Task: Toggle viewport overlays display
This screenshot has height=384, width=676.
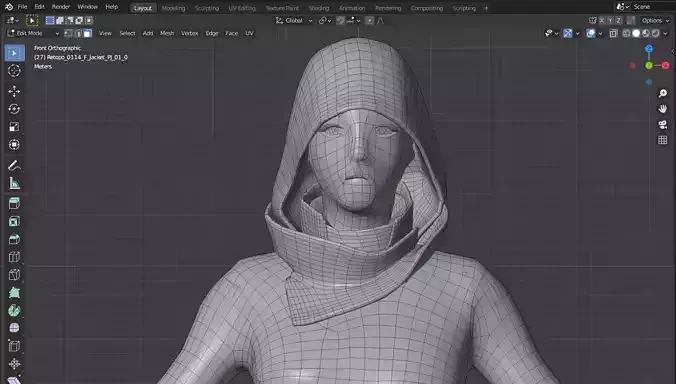Action: point(591,33)
